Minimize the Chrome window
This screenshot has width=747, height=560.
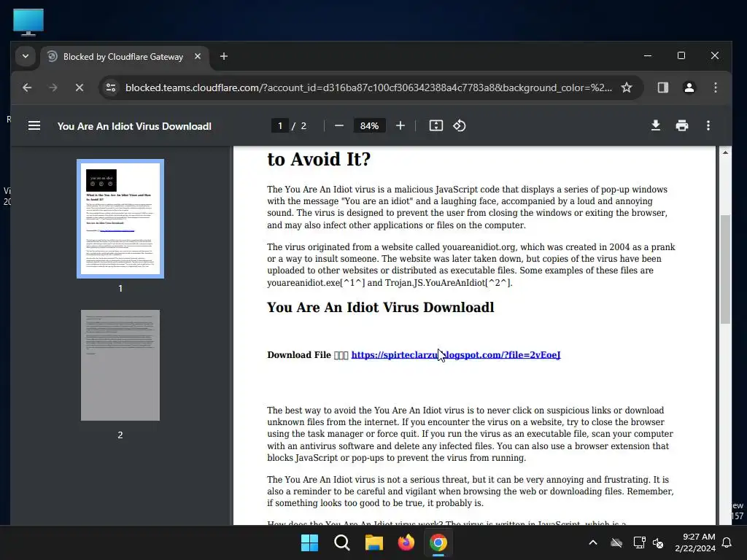[648, 55]
